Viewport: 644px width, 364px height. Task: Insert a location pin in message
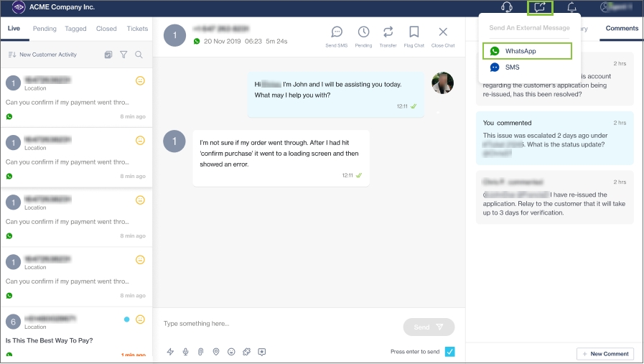216,352
